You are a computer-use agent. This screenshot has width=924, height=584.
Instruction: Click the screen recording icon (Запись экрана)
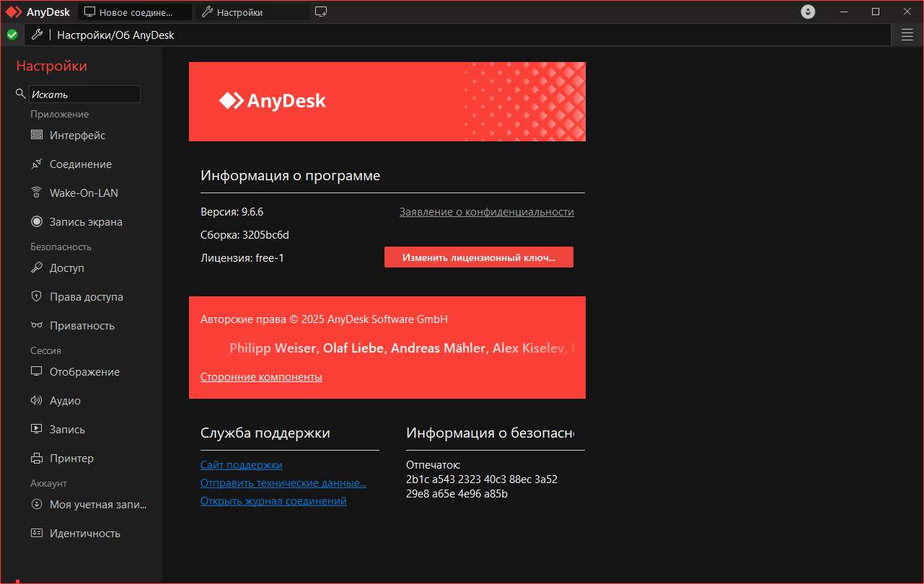pos(37,222)
